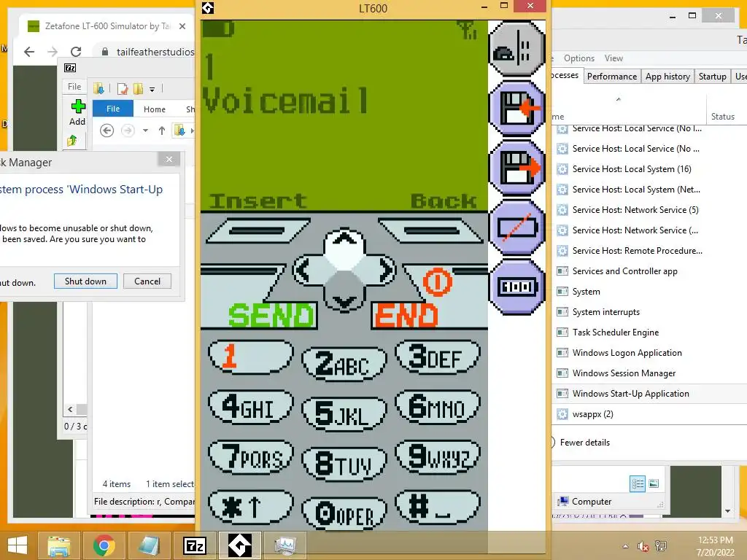Click the Chrome reload button
The image size is (747, 560).
tap(76, 52)
